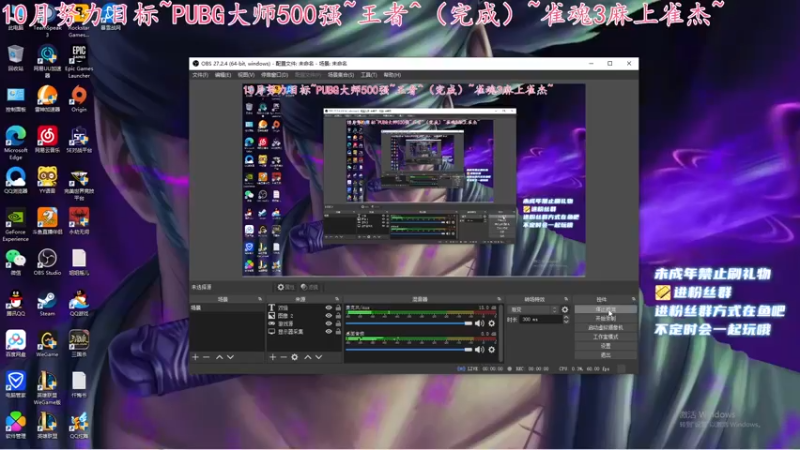Screen dimensions: 800x450
Task: Open the WeChat desktop icon
Action: click(16, 262)
